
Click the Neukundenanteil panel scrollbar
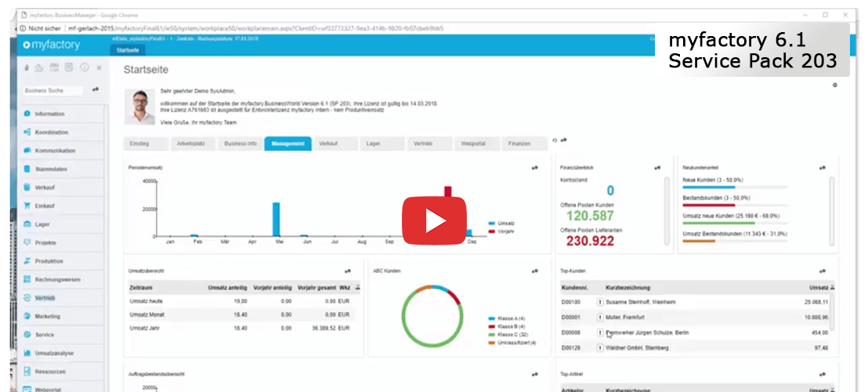click(831, 210)
